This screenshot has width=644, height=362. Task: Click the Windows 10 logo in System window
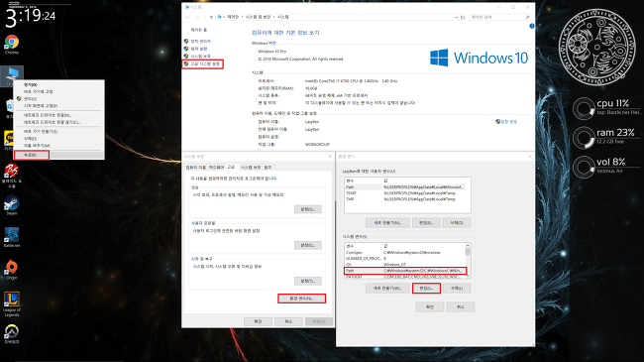[x=479, y=58]
